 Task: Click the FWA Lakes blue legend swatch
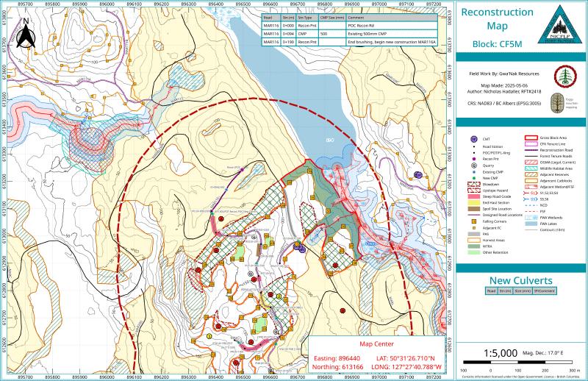click(x=530, y=224)
